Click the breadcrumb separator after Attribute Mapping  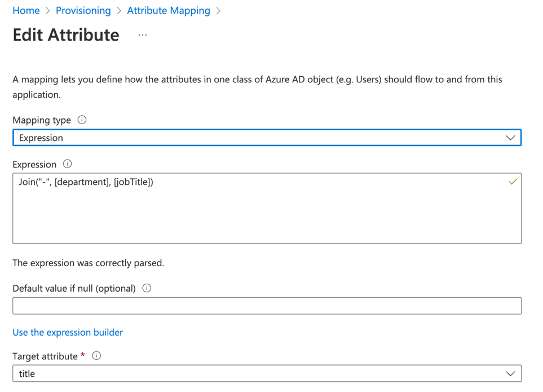[219, 10]
